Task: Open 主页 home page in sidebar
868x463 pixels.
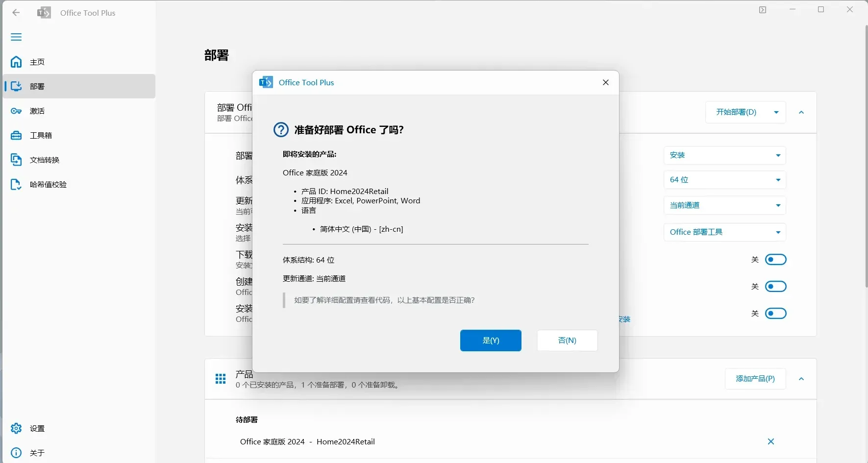Action: (79, 62)
